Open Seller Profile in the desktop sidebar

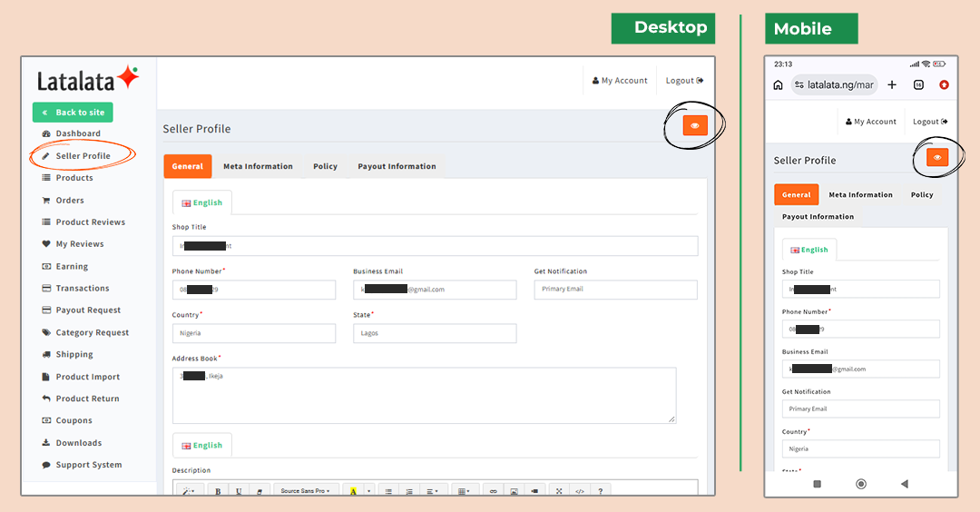point(75,155)
